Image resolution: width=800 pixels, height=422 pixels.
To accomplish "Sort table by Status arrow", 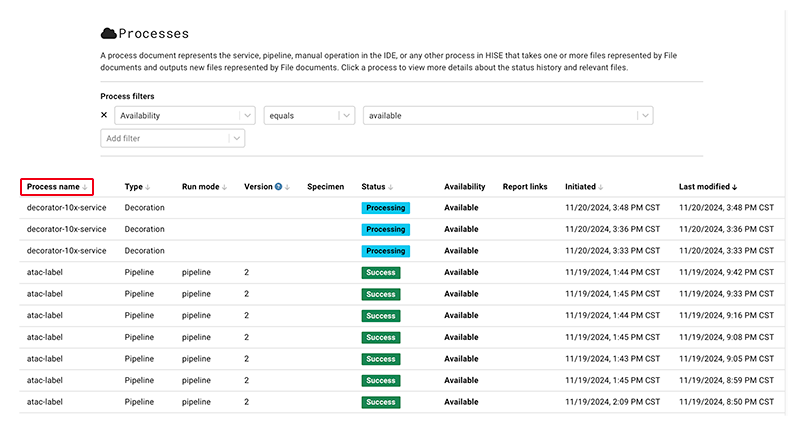I will (390, 187).
